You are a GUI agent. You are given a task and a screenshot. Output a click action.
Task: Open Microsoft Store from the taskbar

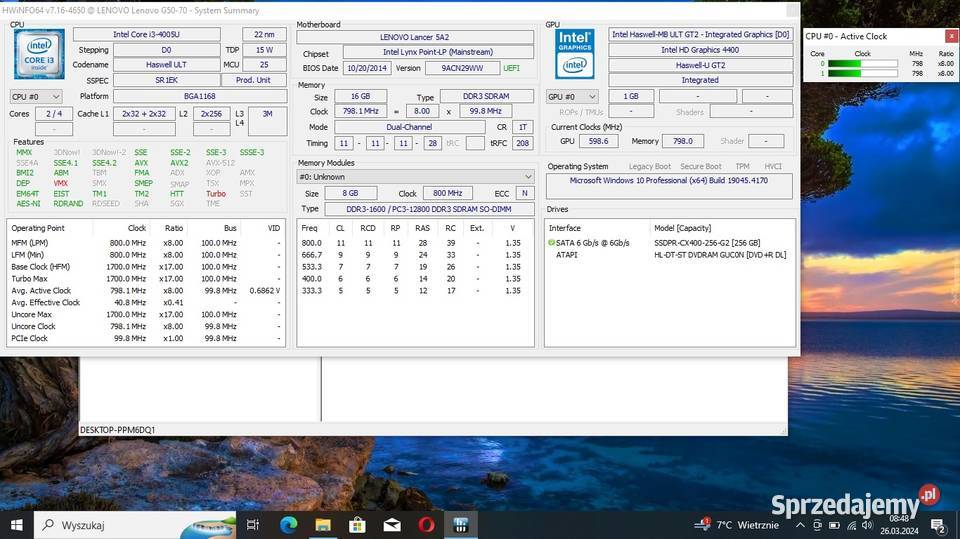[358, 525]
